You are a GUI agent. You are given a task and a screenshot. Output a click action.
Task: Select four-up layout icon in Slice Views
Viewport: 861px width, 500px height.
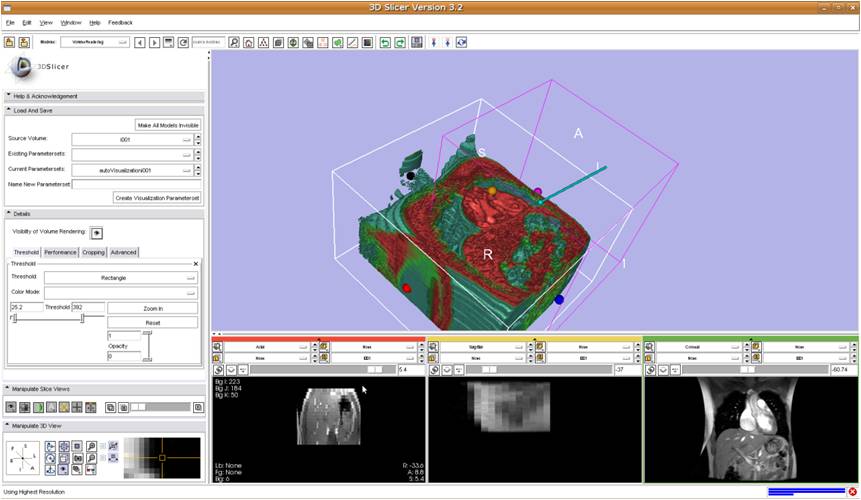tap(77, 407)
